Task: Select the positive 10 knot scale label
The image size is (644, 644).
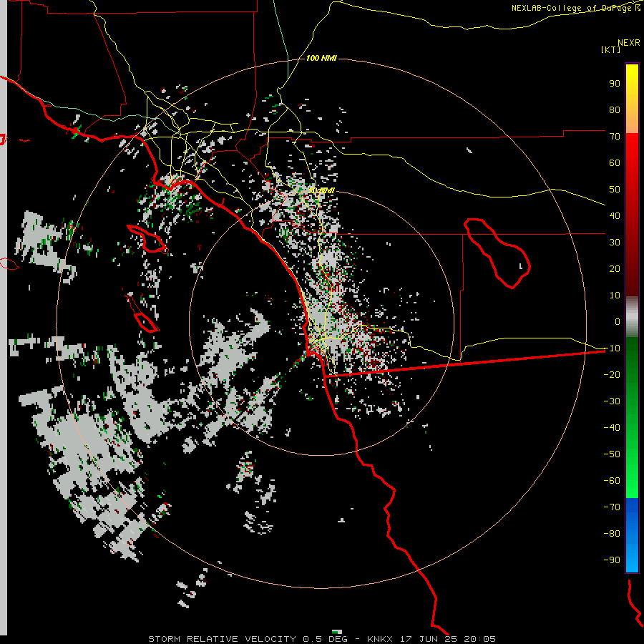Action: (615, 296)
